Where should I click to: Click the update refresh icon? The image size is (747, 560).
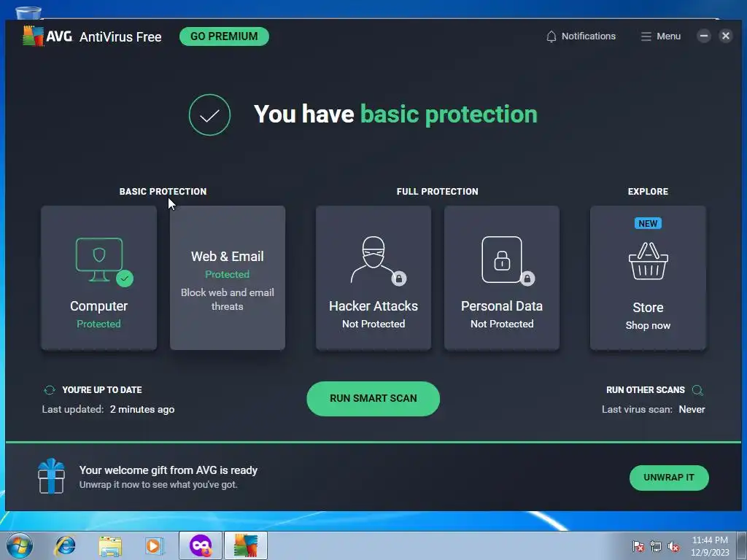[50, 390]
